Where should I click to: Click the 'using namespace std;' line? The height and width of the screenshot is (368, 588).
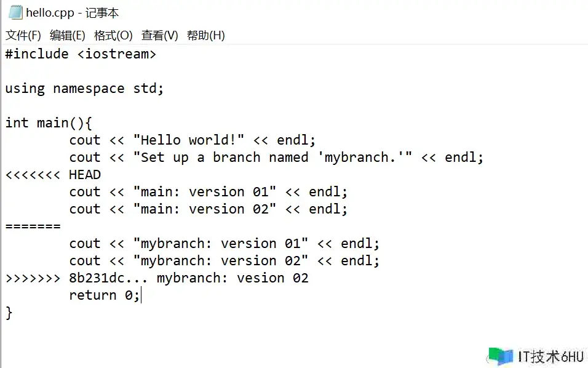click(x=85, y=89)
